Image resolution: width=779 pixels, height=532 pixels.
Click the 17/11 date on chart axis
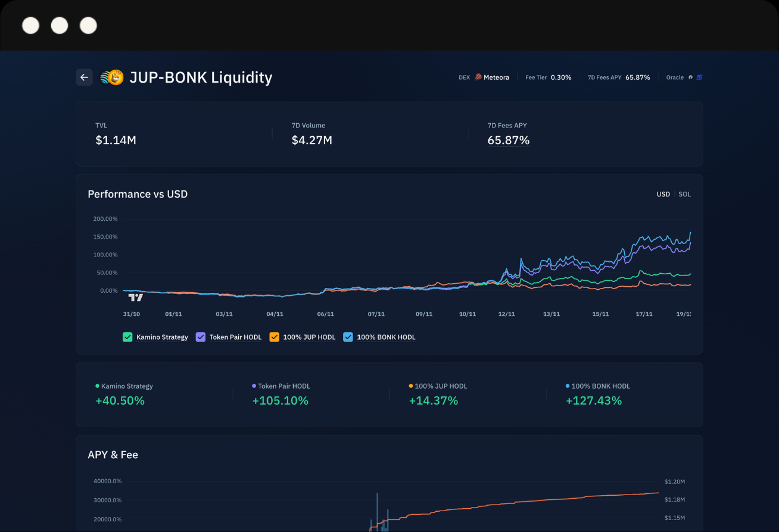click(644, 314)
